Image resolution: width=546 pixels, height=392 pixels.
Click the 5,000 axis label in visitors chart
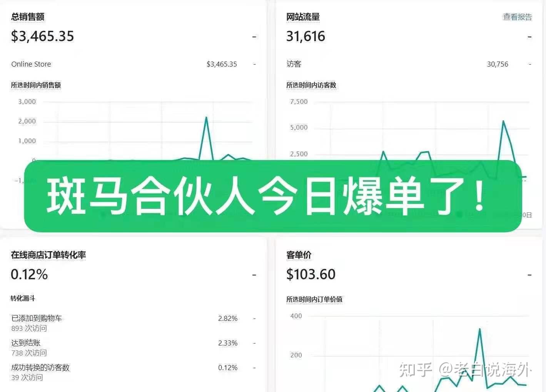[x=299, y=127]
